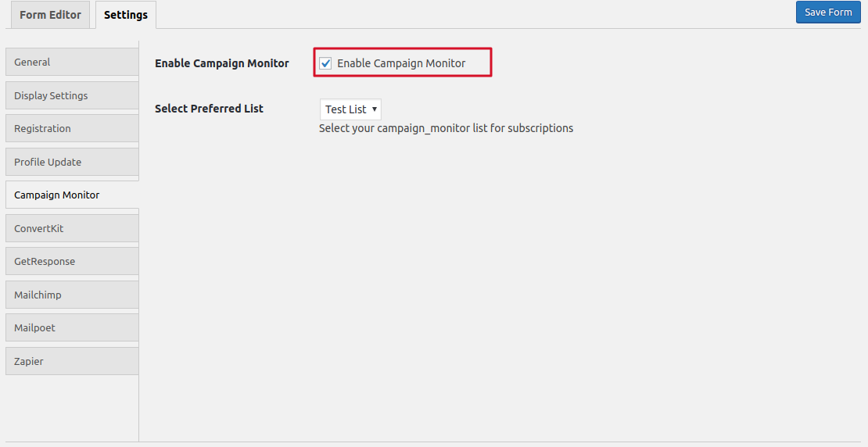Select the Settings tab

(x=126, y=15)
